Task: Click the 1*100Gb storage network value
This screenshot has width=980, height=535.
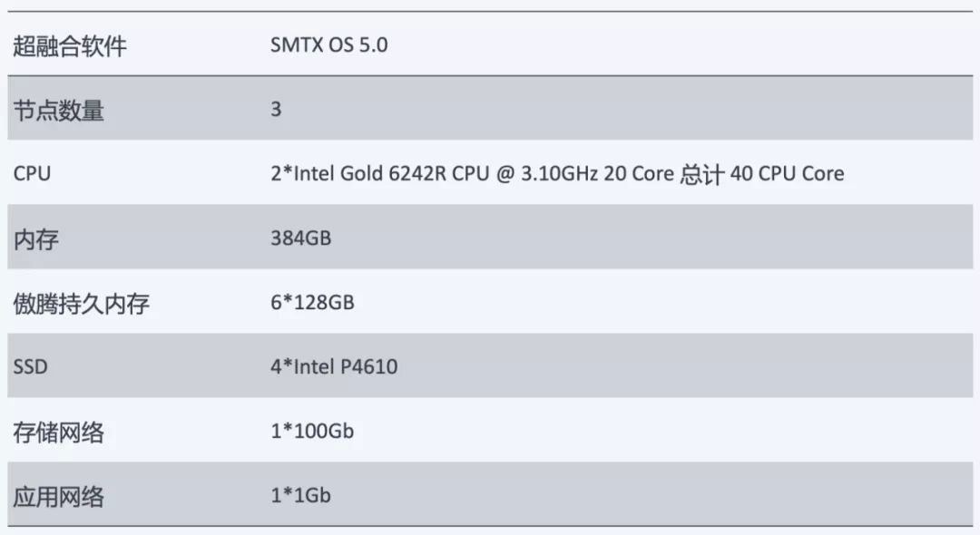Action: pyautogui.click(x=312, y=431)
